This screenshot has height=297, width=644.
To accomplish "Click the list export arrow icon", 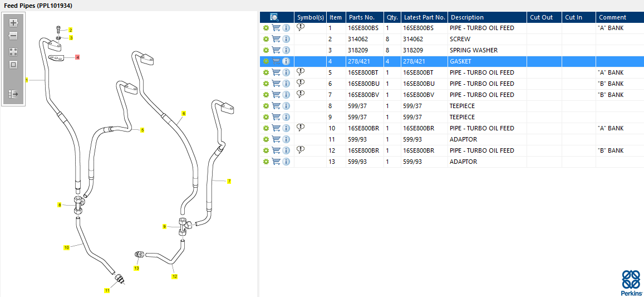I will pos(13,94).
